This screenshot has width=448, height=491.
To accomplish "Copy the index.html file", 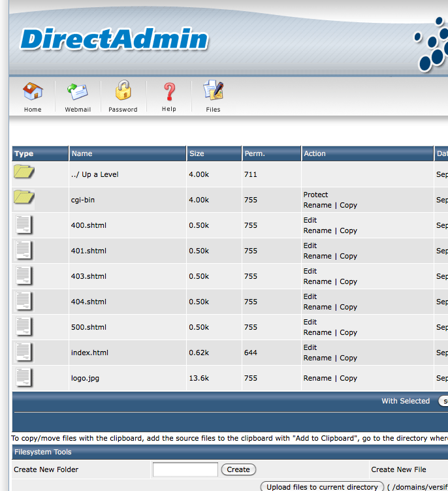I will pyautogui.click(x=348, y=358).
